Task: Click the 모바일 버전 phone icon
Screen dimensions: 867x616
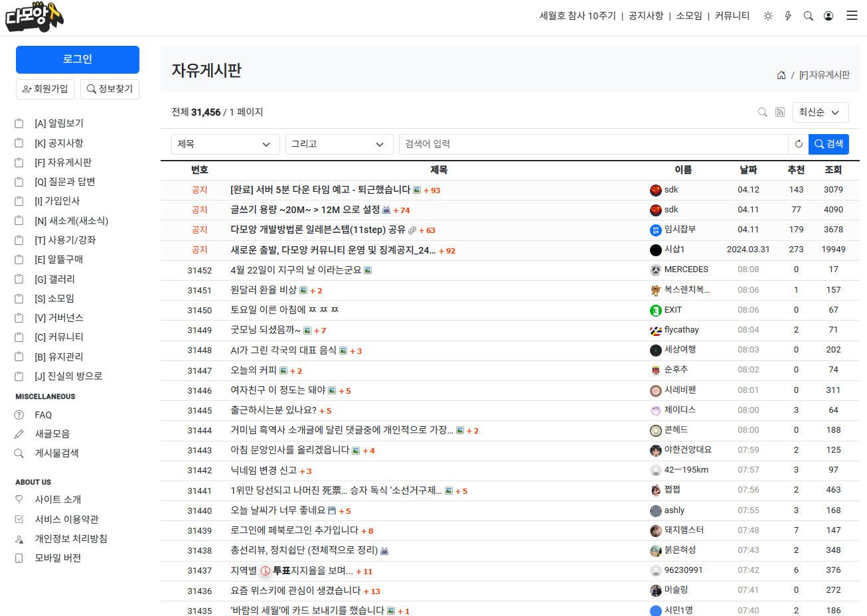Action: coord(19,558)
